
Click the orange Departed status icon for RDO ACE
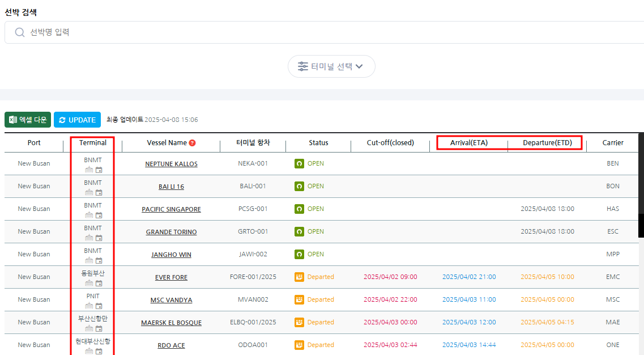[x=300, y=345]
